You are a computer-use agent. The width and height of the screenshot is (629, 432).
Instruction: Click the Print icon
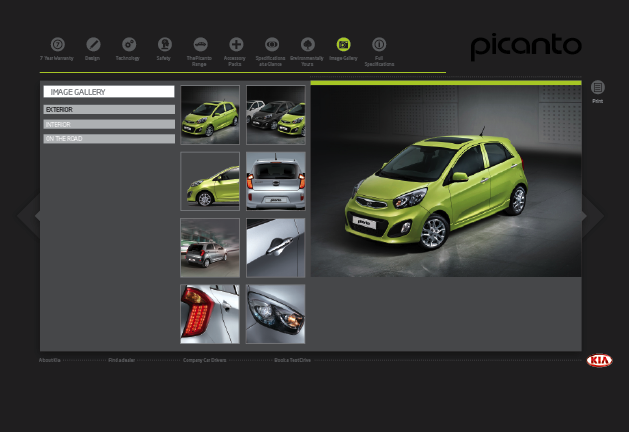click(x=597, y=87)
